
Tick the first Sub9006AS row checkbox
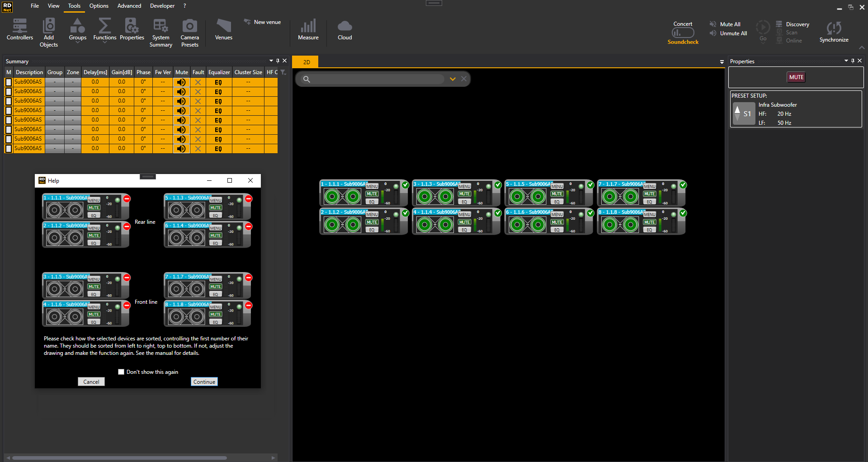pyautogui.click(x=9, y=82)
